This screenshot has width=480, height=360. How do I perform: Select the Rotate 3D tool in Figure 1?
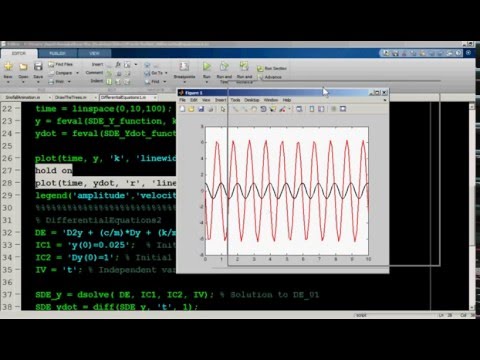[x=263, y=109]
